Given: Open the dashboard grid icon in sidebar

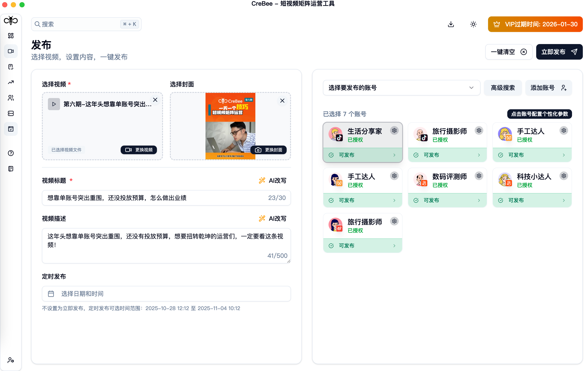Looking at the screenshot, I should pos(11,36).
